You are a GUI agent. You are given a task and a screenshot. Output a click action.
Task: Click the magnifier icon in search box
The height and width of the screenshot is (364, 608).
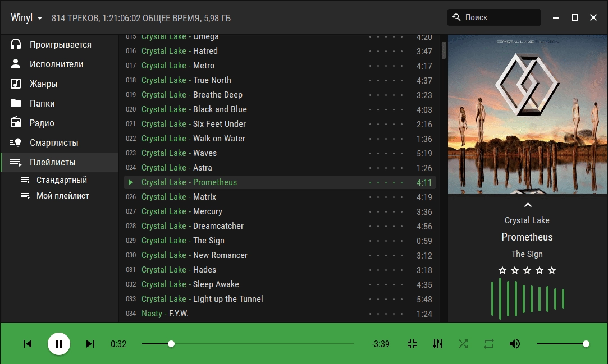coord(457,17)
